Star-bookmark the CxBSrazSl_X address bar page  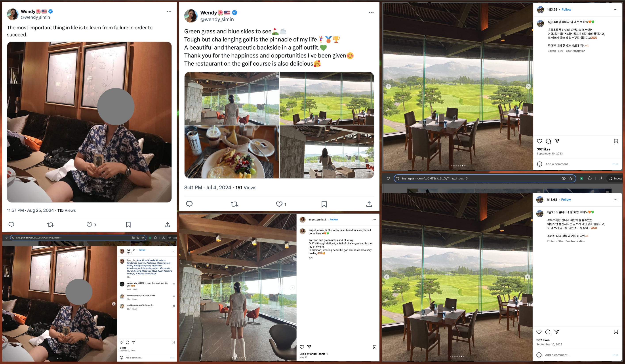(x=570, y=178)
